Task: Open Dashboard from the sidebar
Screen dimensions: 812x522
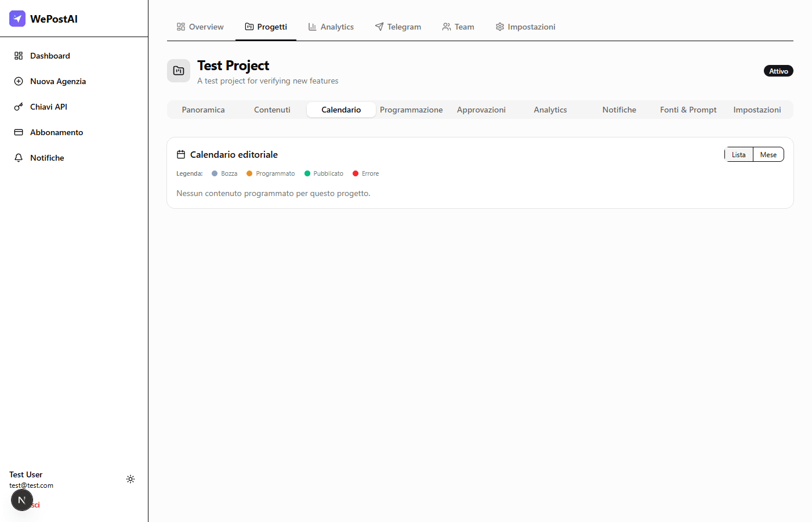Action: point(50,56)
